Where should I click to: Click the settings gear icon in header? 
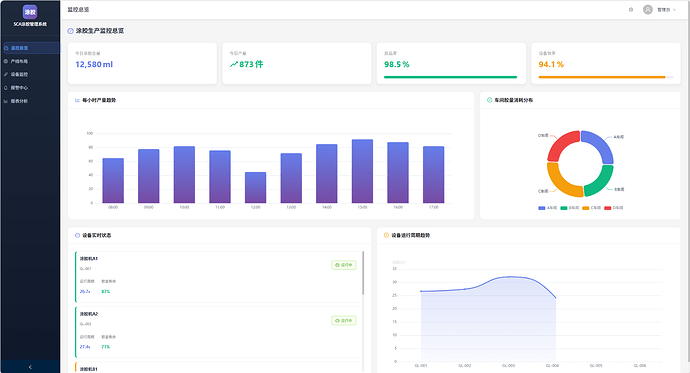pyautogui.click(x=631, y=10)
